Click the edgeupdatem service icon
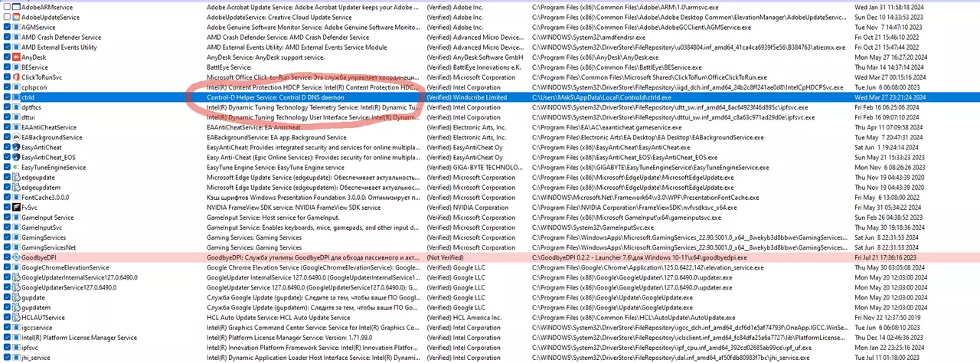 [16, 187]
